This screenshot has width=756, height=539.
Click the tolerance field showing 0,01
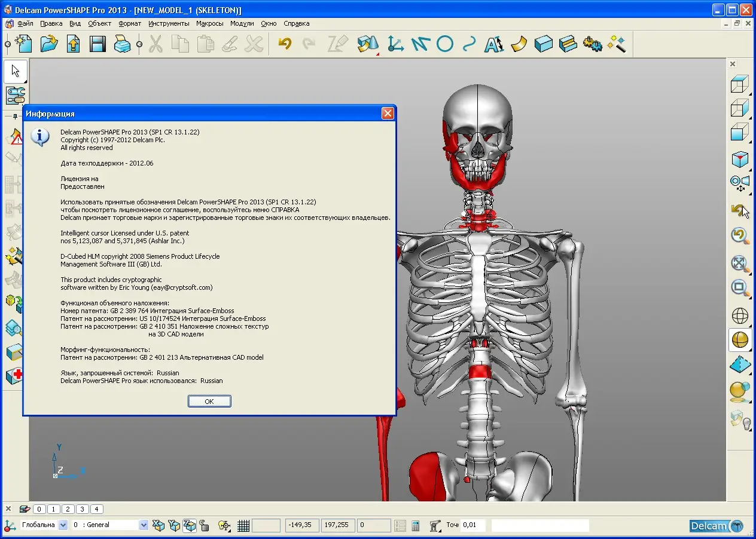click(473, 525)
